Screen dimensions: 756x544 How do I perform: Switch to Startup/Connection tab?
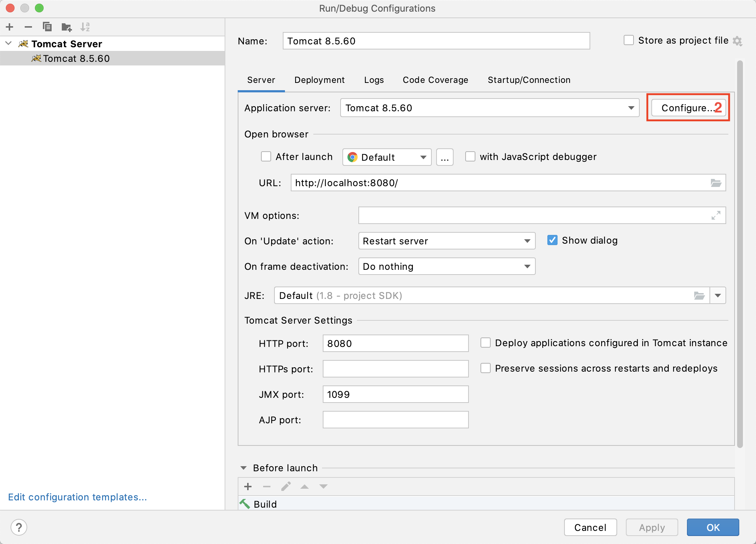point(529,80)
